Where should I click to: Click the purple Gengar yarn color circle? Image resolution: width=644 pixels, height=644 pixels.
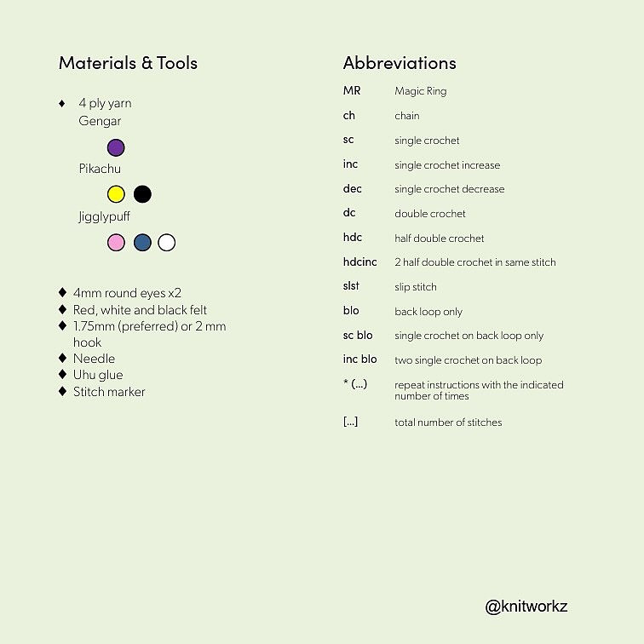click(116, 147)
